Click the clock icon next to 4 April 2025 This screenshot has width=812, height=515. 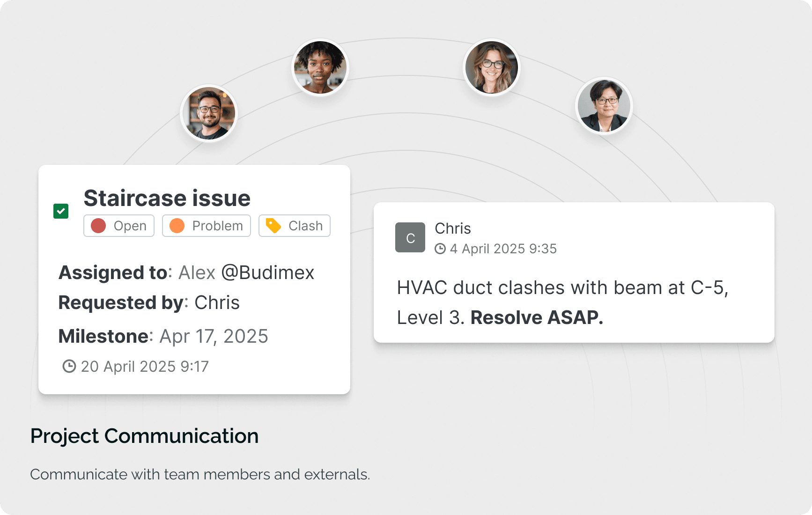[x=440, y=249]
